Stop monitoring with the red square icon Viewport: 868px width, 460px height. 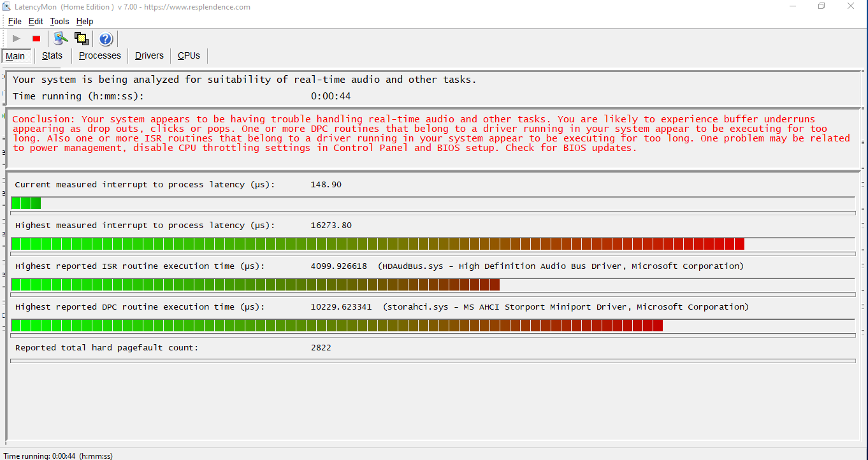[36, 39]
